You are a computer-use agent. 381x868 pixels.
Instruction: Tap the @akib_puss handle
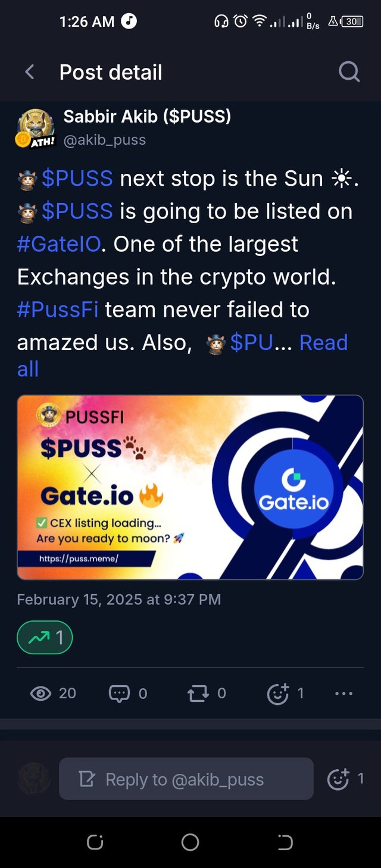(x=105, y=140)
